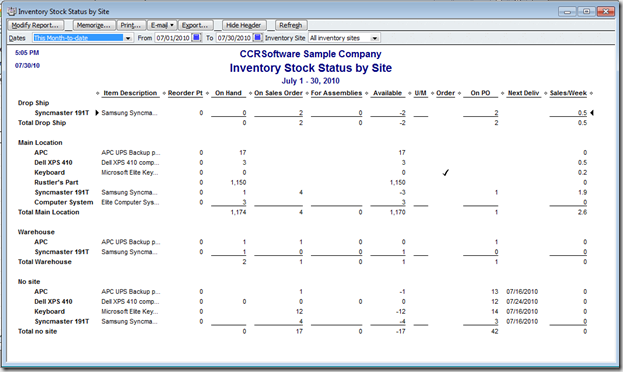Click the On PO column header

480,93
